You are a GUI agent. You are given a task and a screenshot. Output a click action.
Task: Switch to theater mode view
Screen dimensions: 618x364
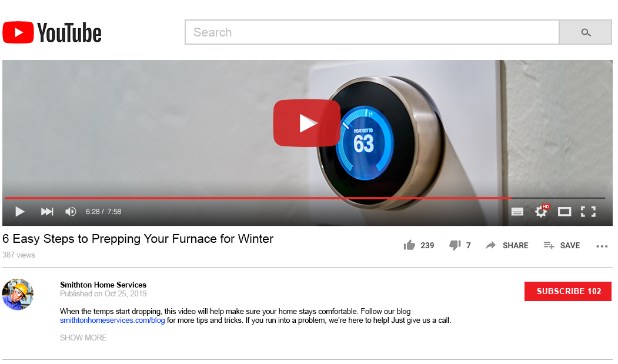(564, 212)
